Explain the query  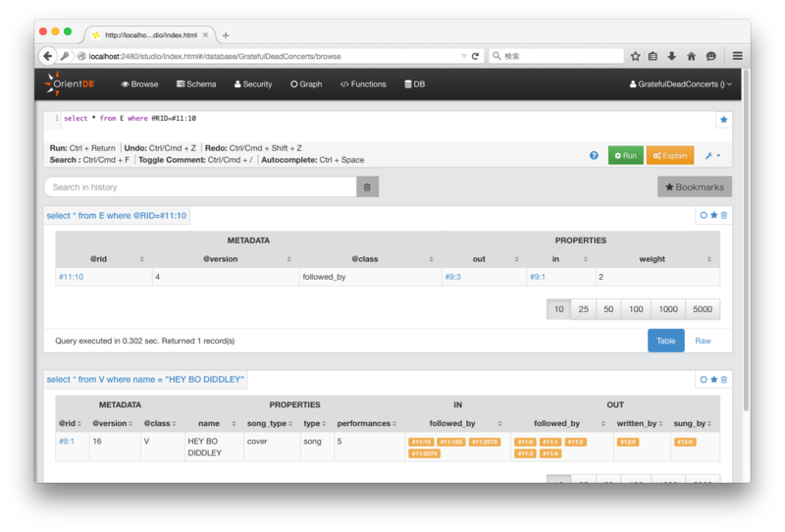tap(670, 156)
